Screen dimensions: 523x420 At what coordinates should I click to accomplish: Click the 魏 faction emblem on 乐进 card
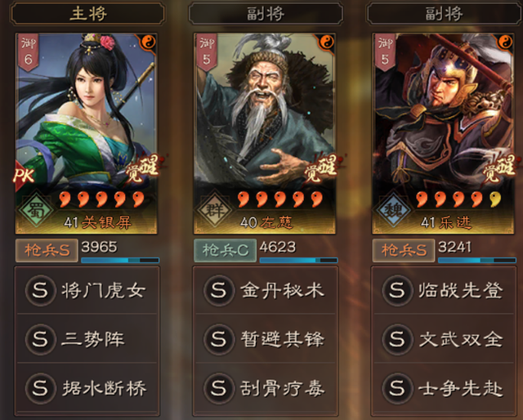click(x=393, y=210)
